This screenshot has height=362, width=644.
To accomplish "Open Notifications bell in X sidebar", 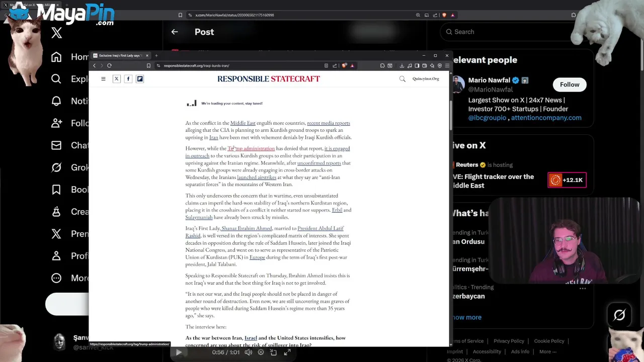I will click(56, 101).
